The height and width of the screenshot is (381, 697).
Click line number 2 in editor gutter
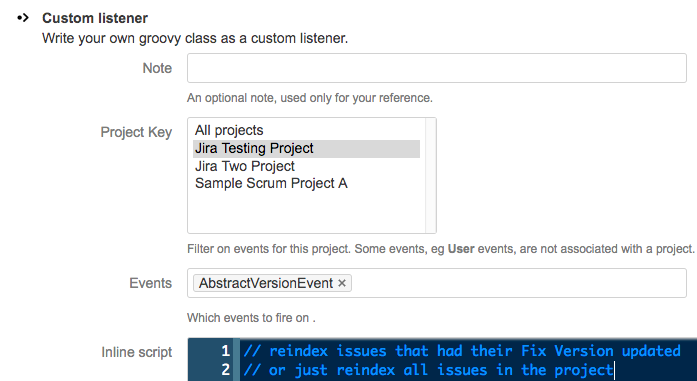[x=225, y=370]
